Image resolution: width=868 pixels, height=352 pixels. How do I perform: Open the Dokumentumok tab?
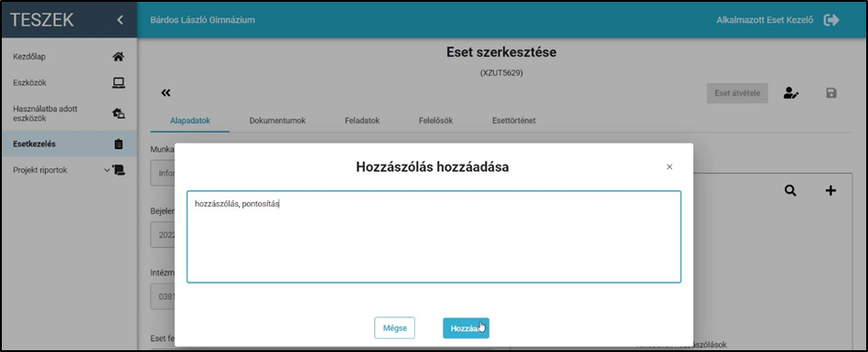pos(277,121)
